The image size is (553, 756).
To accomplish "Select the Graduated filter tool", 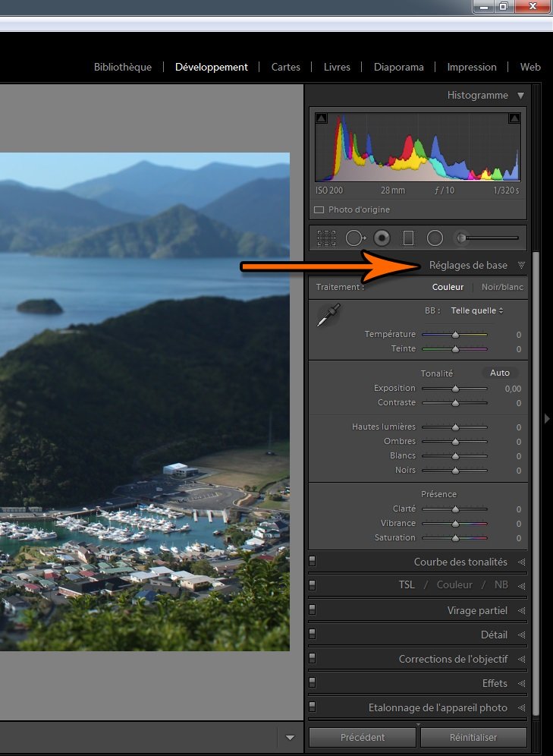I will (x=408, y=238).
